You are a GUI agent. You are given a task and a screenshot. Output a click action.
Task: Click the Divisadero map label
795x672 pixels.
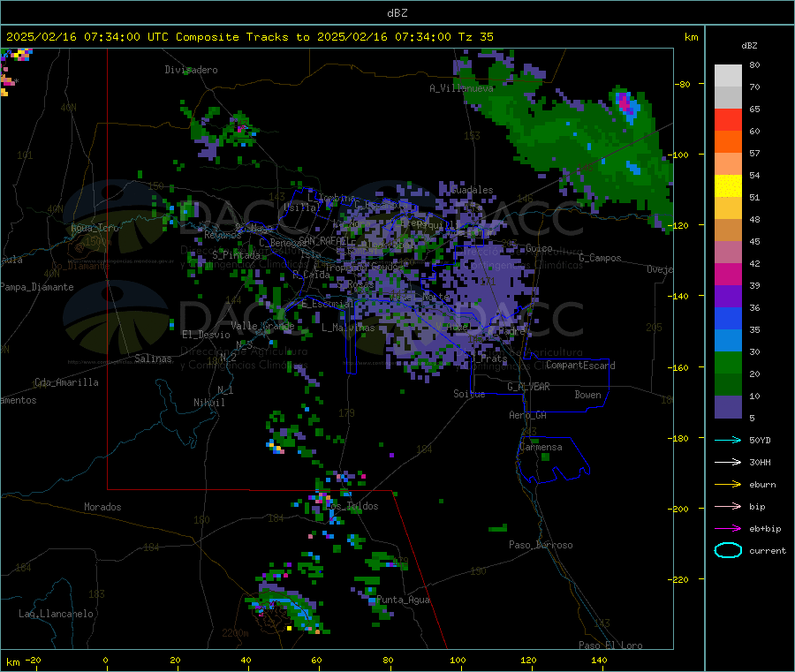(191, 70)
